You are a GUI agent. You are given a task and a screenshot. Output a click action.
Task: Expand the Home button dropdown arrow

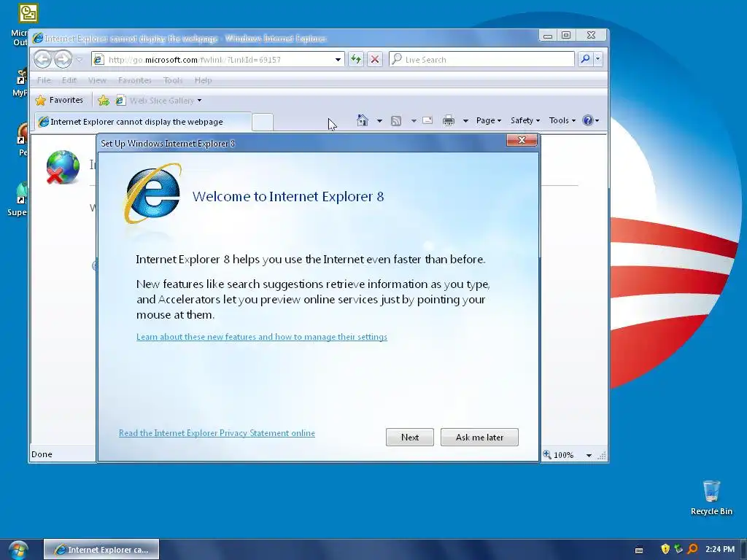[379, 121]
